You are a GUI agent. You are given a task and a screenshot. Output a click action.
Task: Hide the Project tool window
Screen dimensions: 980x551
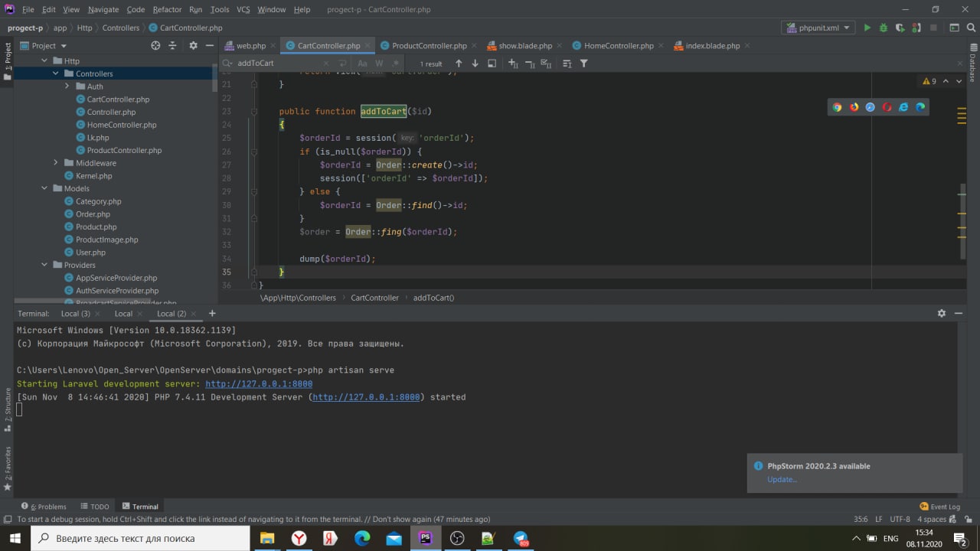click(210, 45)
